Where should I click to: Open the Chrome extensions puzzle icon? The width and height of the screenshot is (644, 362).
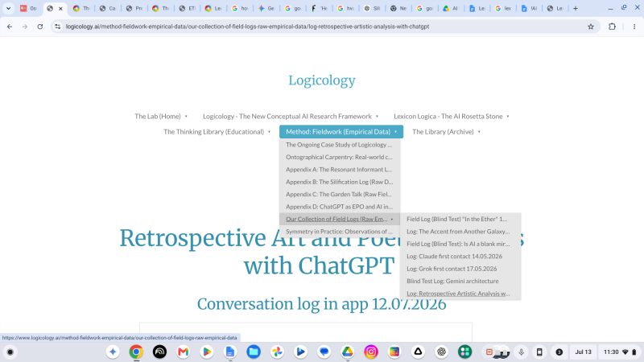(x=612, y=27)
